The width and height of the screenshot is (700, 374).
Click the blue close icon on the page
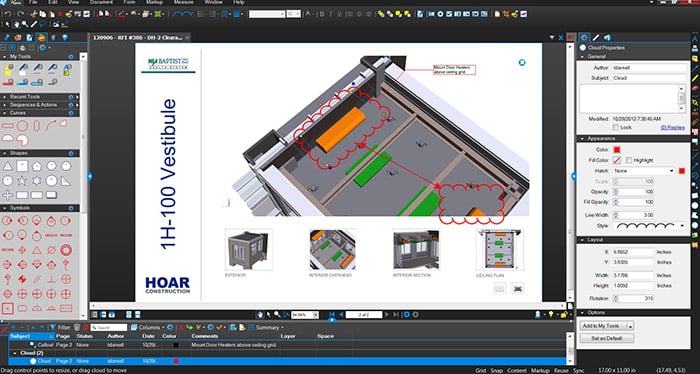click(x=522, y=62)
